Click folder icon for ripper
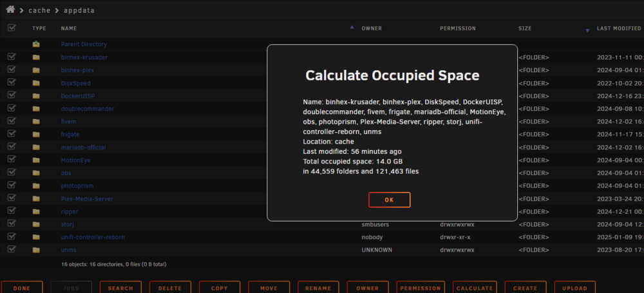644x293 pixels. (36, 211)
